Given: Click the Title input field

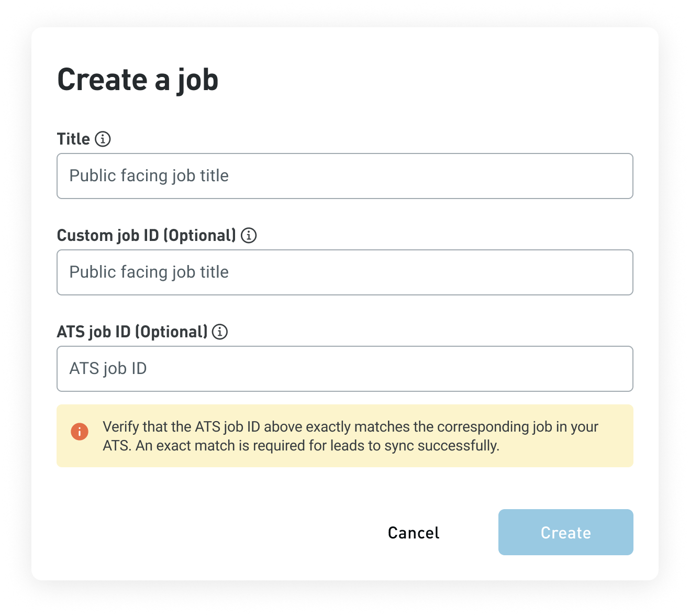Looking at the screenshot, I should pos(344,176).
